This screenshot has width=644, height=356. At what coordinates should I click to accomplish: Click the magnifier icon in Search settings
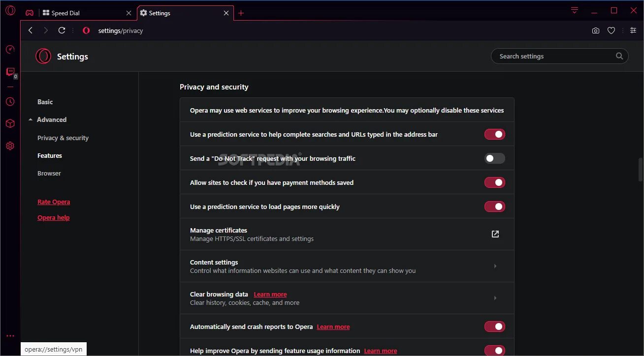point(619,56)
